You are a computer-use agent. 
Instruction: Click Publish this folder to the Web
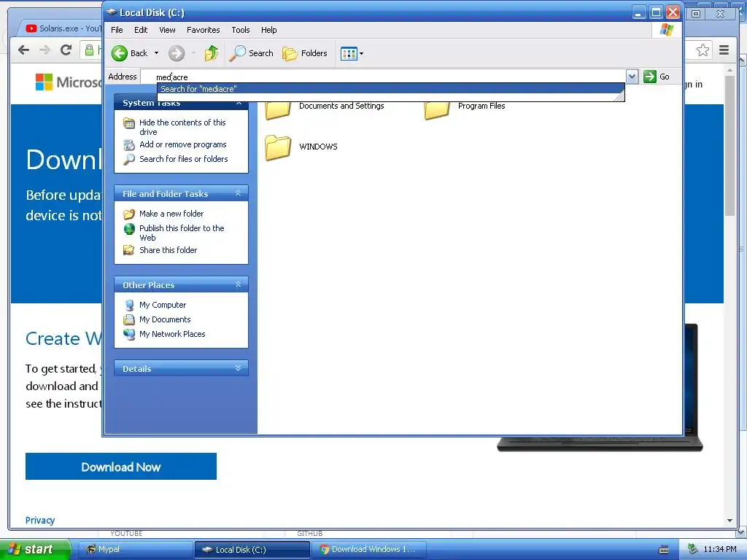pyautogui.click(x=182, y=233)
